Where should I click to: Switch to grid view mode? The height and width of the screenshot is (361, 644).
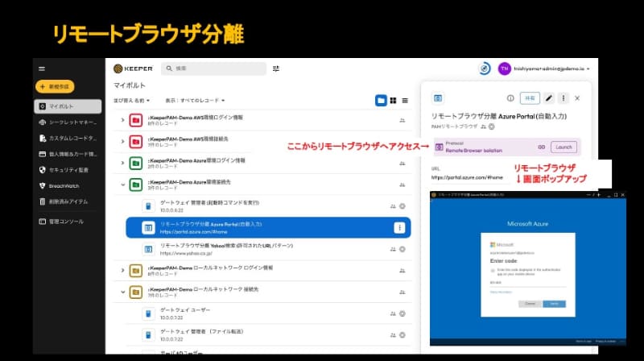click(393, 101)
